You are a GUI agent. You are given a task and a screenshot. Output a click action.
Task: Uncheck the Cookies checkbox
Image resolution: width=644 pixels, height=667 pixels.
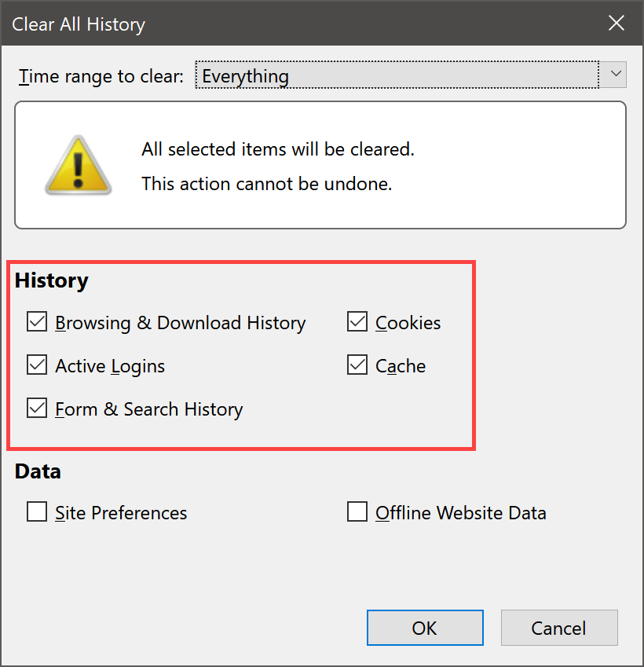click(x=357, y=322)
